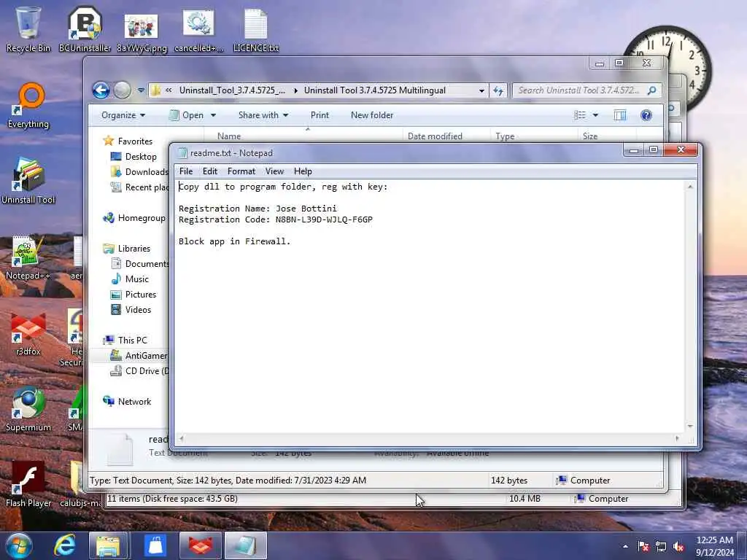Sort by the Name column header

[x=303, y=136]
